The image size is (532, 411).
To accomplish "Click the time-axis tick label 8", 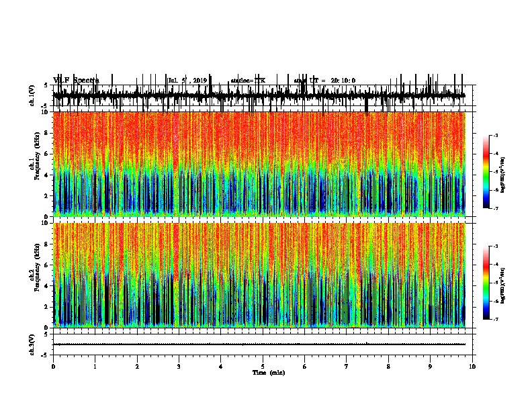I will 388,367.
